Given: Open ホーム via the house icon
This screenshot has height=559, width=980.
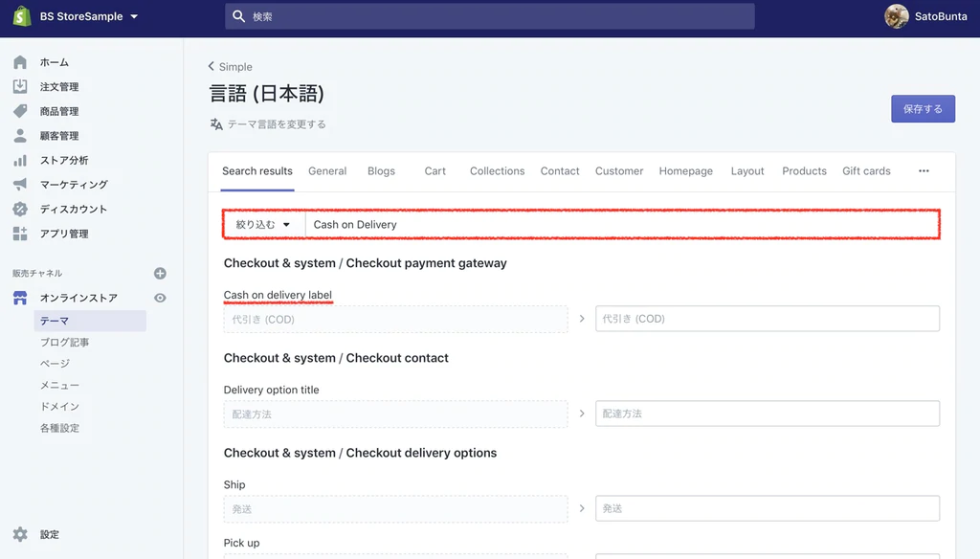Looking at the screenshot, I should point(20,62).
